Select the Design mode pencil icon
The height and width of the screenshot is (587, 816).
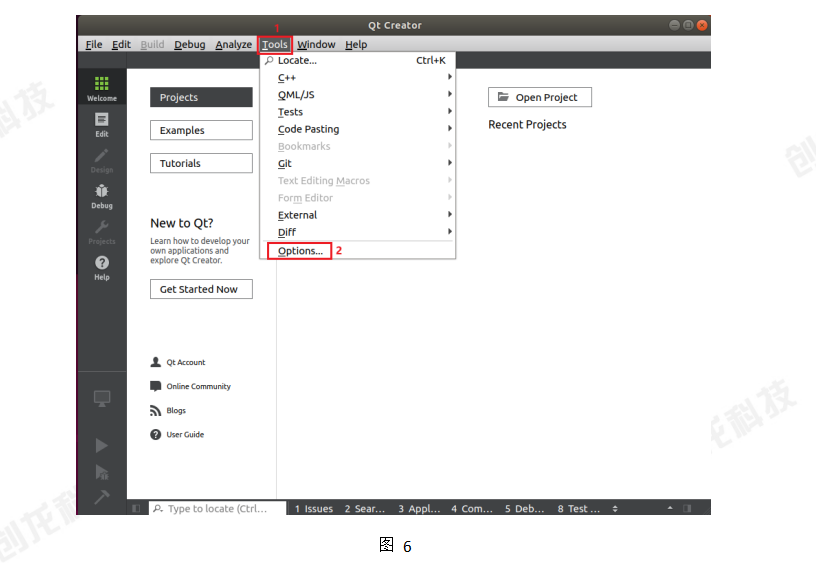tap(101, 156)
